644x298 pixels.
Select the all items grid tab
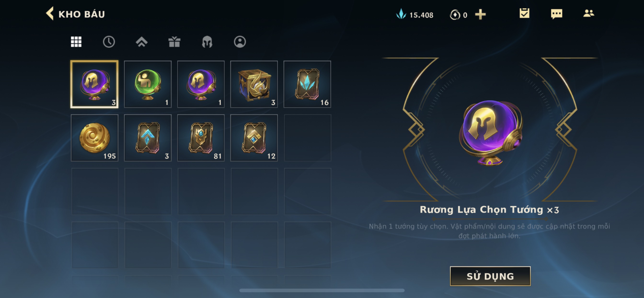click(x=76, y=42)
